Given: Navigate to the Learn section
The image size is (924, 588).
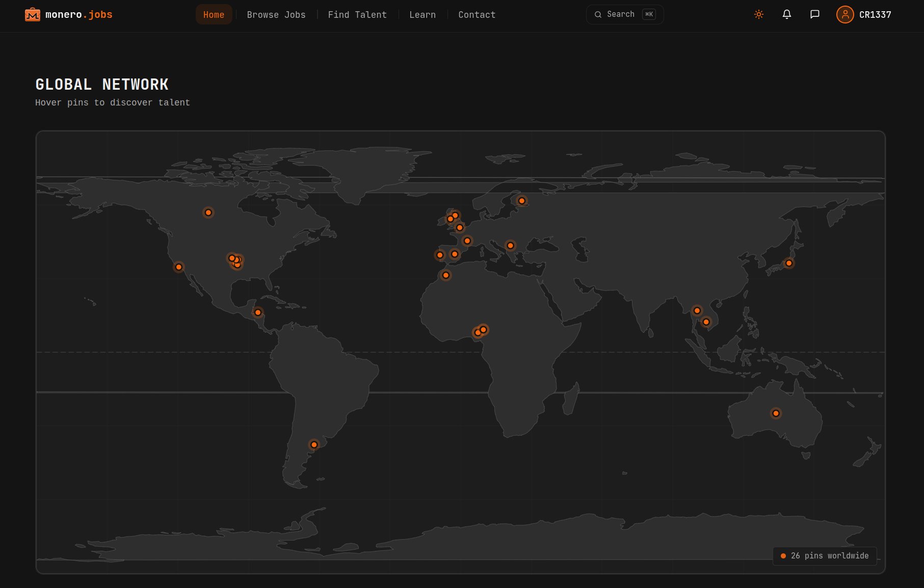Looking at the screenshot, I should 422,15.
